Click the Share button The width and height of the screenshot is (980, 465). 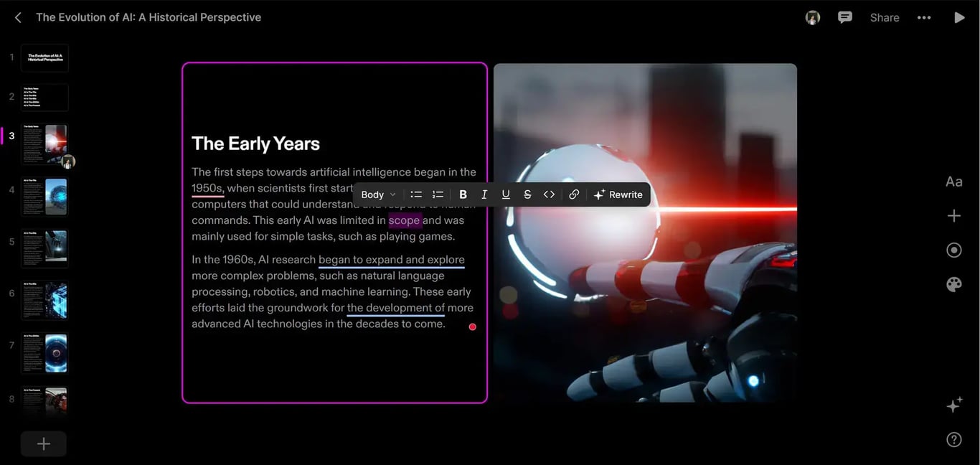tap(885, 17)
